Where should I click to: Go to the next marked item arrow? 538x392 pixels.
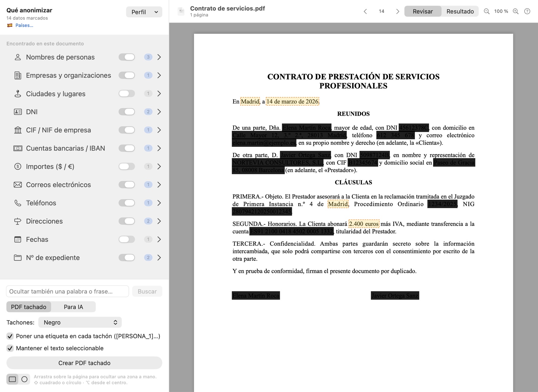point(398,11)
